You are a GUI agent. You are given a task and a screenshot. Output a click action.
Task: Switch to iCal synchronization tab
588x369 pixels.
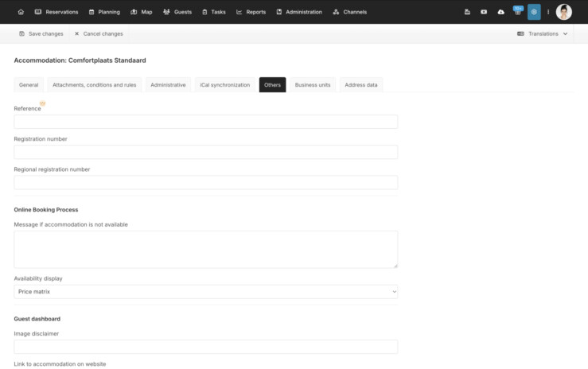(225, 84)
